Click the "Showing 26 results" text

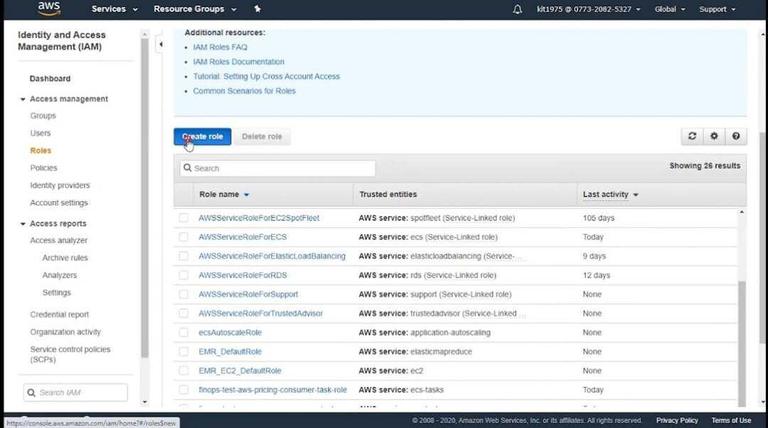coord(705,166)
